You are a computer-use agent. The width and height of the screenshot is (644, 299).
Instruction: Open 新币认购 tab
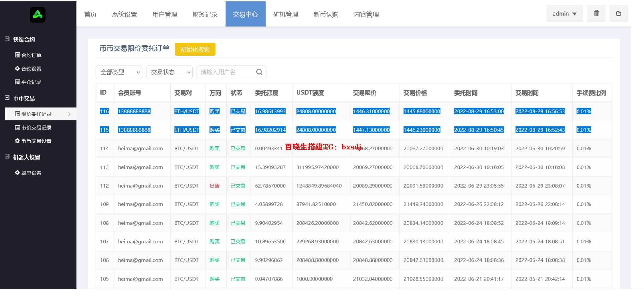coord(326,14)
